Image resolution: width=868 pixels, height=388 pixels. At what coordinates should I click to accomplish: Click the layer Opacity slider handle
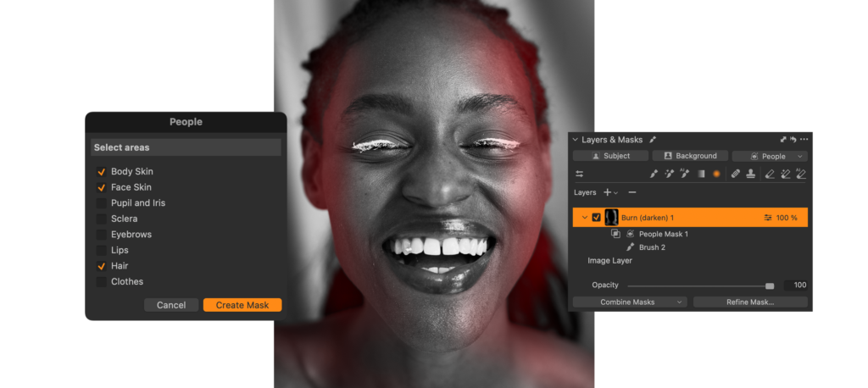[x=770, y=285]
